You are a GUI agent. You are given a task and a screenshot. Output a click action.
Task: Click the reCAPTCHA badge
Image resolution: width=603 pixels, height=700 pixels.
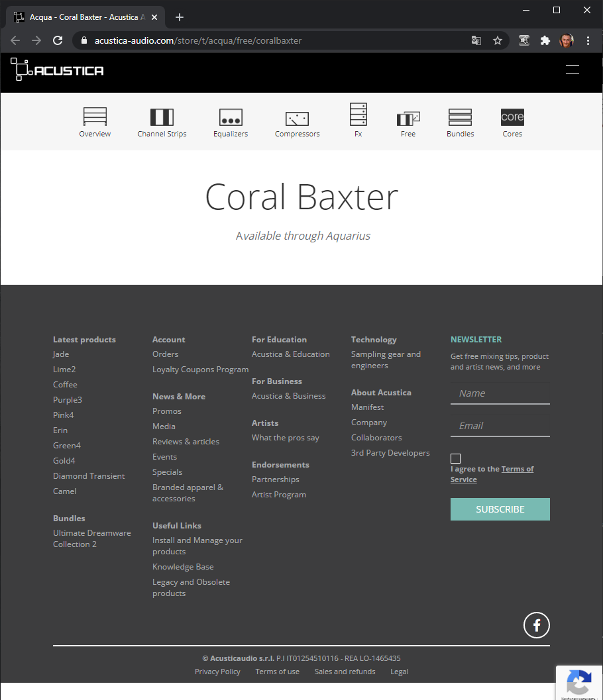579,683
